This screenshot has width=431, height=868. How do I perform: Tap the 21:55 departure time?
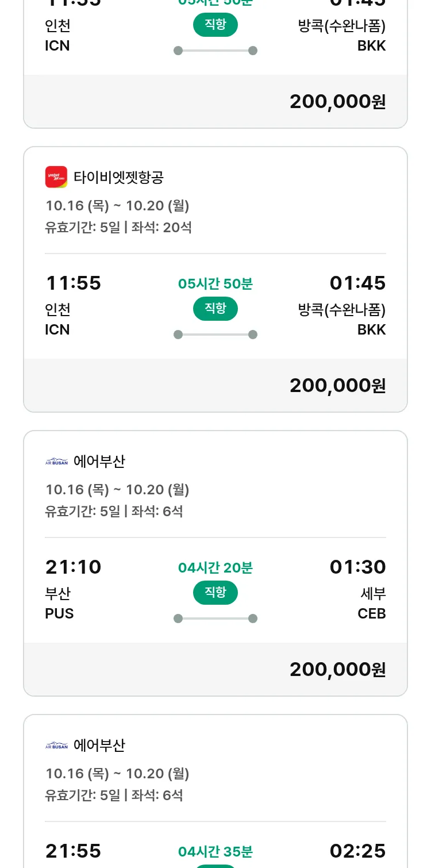coord(74,851)
